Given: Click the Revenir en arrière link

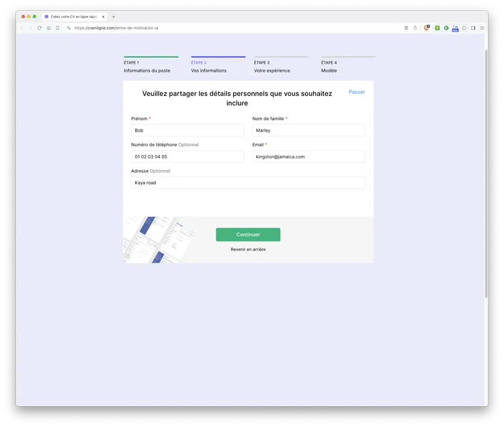Looking at the screenshot, I should 248,249.
